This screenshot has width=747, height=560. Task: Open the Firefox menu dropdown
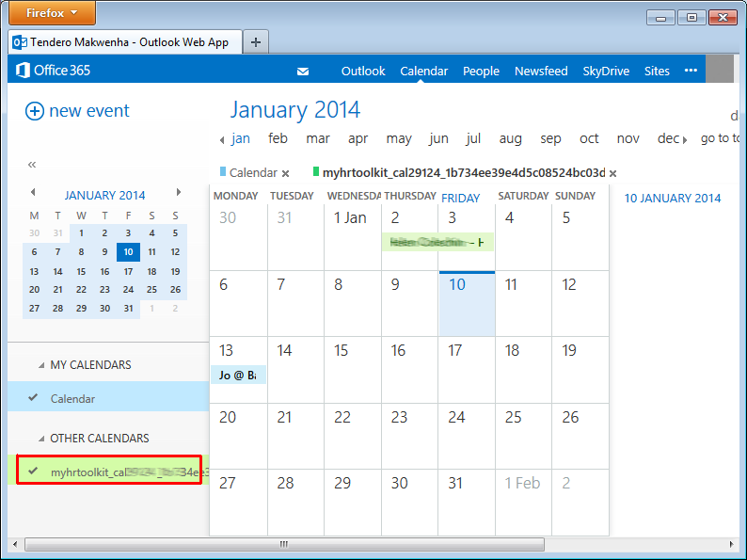[x=52, y=13]
